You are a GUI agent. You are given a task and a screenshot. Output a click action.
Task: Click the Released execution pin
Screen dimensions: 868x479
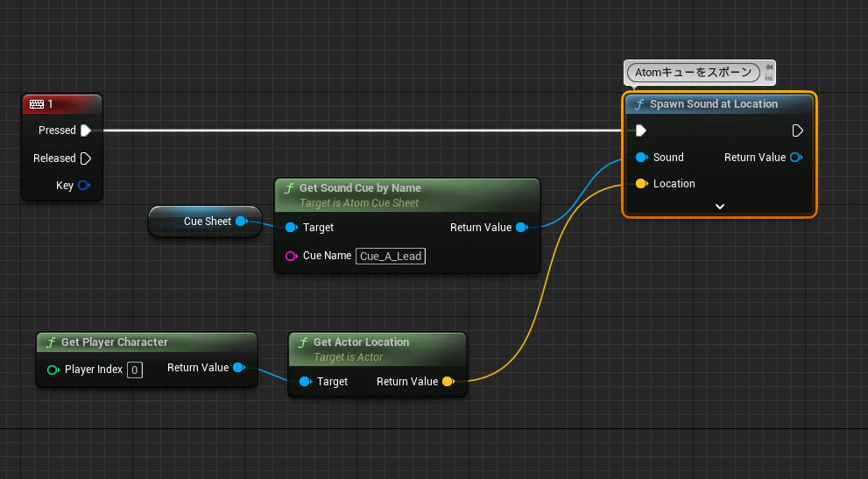tap(86, 158)
